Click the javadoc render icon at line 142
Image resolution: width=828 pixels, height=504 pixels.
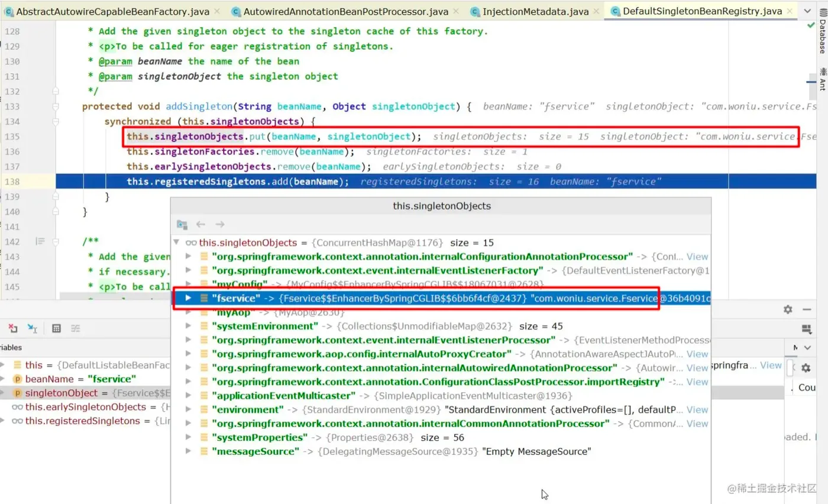coord(40,241)
